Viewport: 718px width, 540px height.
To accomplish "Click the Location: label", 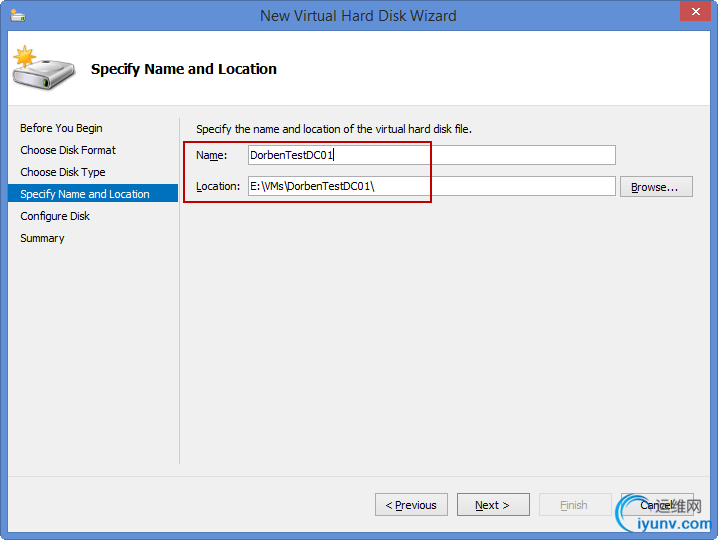I will pos(218,186).
